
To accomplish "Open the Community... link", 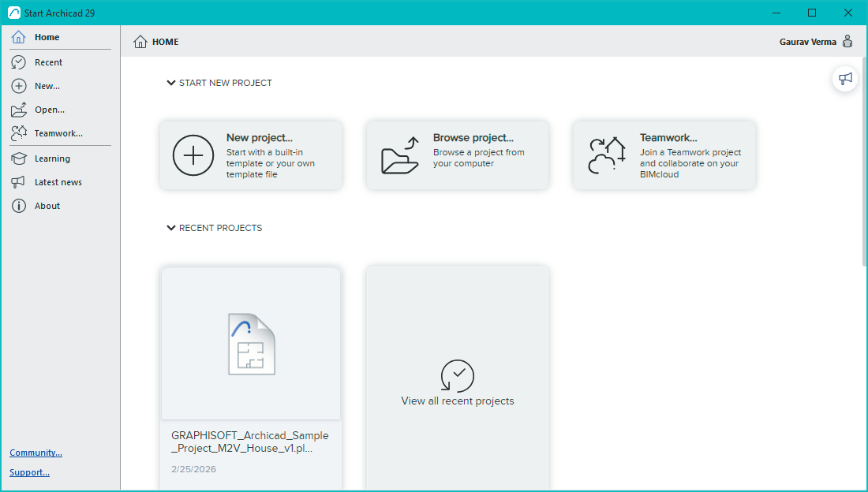I will pos(36,453).
